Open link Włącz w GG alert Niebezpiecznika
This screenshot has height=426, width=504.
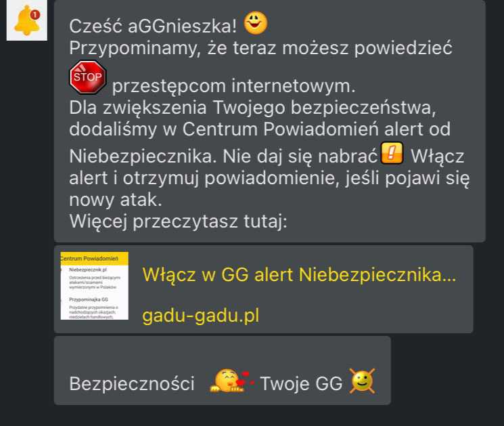[299, 275]
